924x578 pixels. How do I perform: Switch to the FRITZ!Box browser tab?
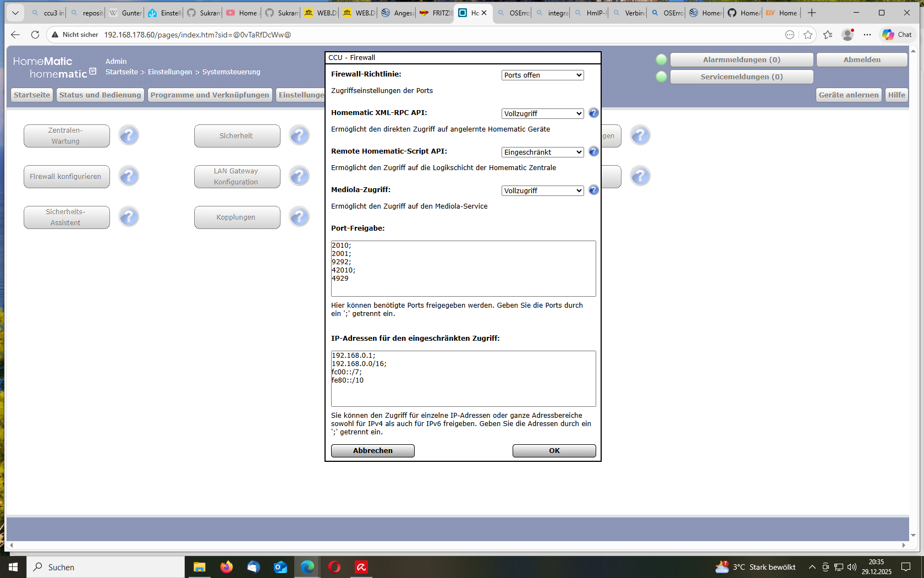[436, 13]
